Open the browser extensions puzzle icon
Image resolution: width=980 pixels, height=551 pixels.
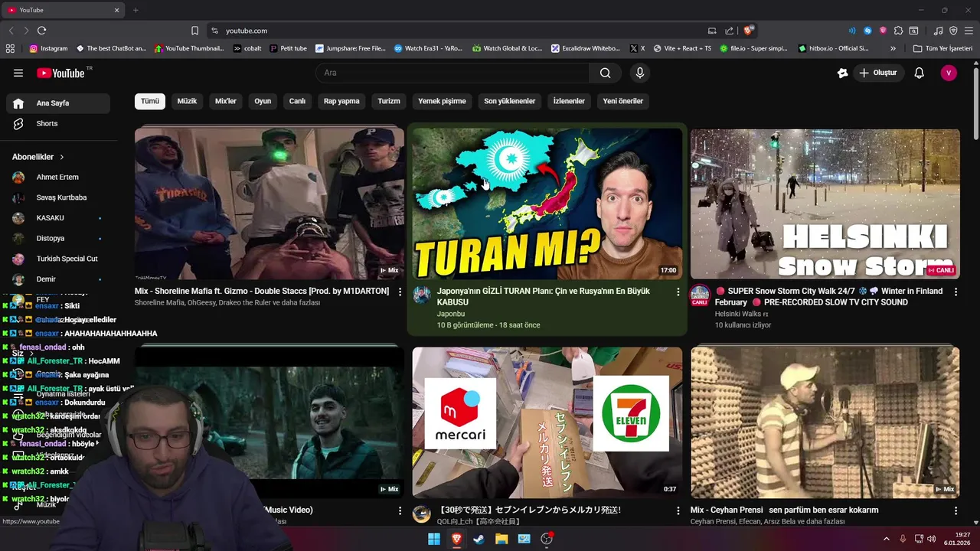pos(899,31)
